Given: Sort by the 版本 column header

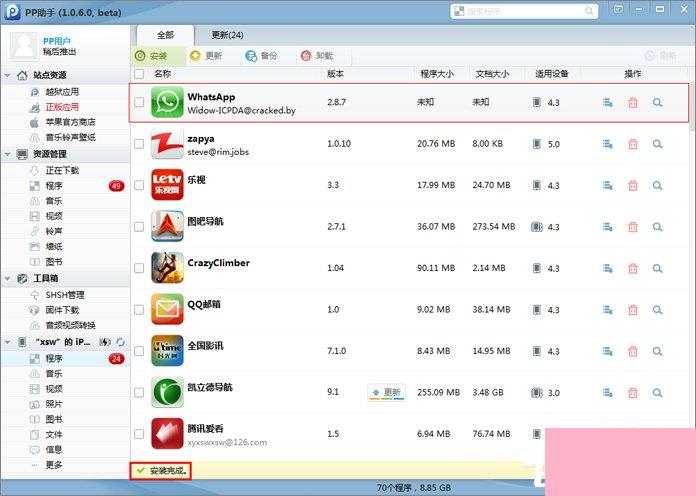Looking at the screenshot, I should (336, 74).
